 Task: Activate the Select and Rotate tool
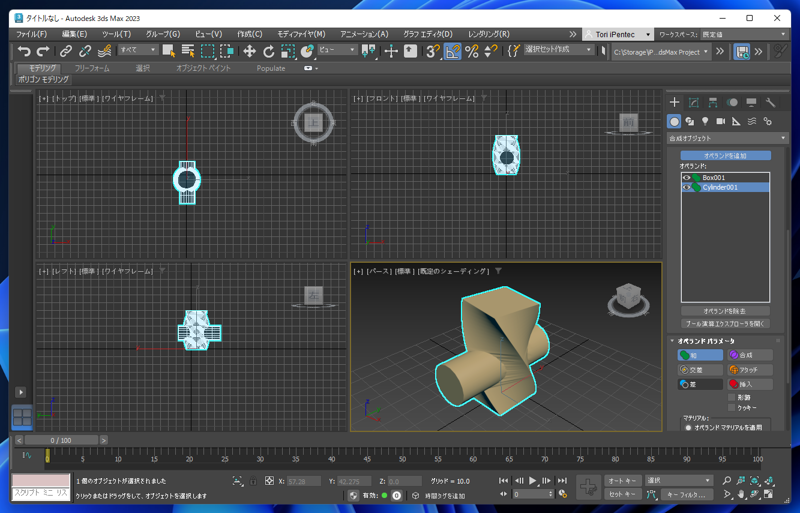(268, 51)
